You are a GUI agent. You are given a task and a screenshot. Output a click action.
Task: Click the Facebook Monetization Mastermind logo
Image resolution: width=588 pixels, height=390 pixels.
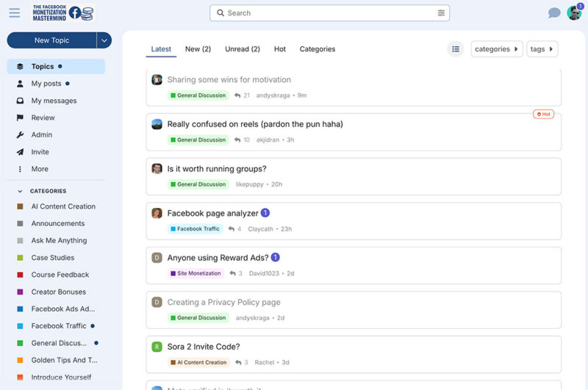pyautogui.click(x=62, y=12)
